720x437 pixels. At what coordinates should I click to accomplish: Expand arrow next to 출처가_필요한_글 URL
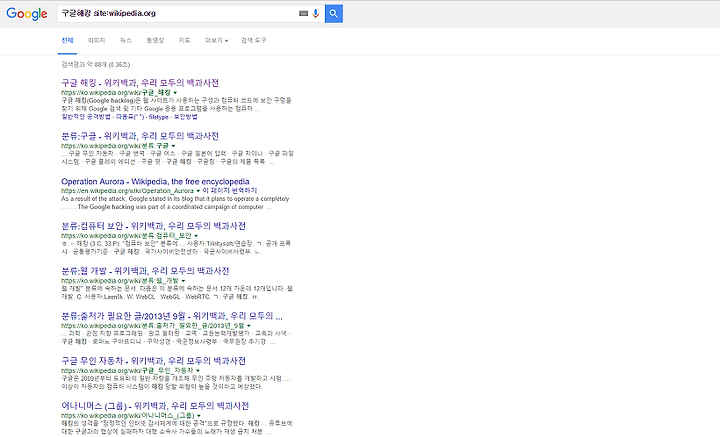tap(249, 326)
